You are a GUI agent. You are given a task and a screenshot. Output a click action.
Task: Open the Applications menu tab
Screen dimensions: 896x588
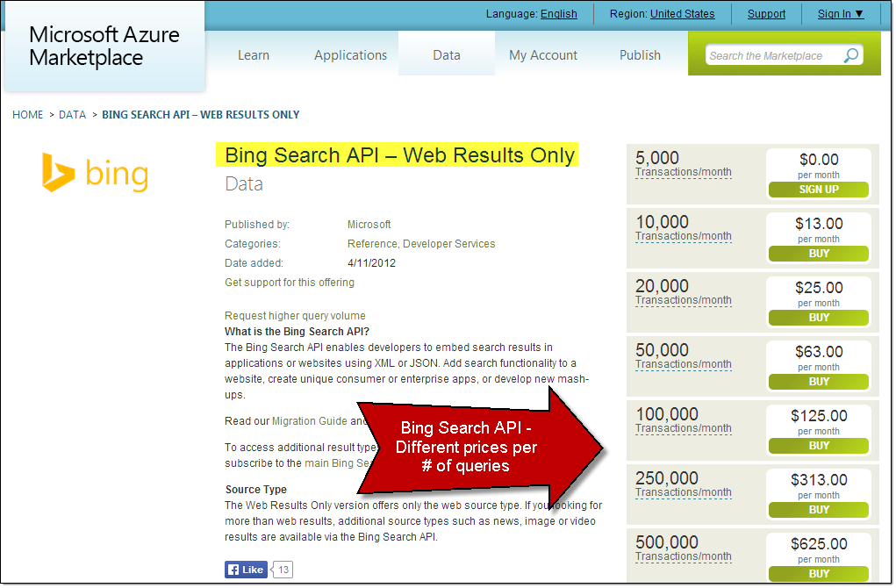coord(350,55)
